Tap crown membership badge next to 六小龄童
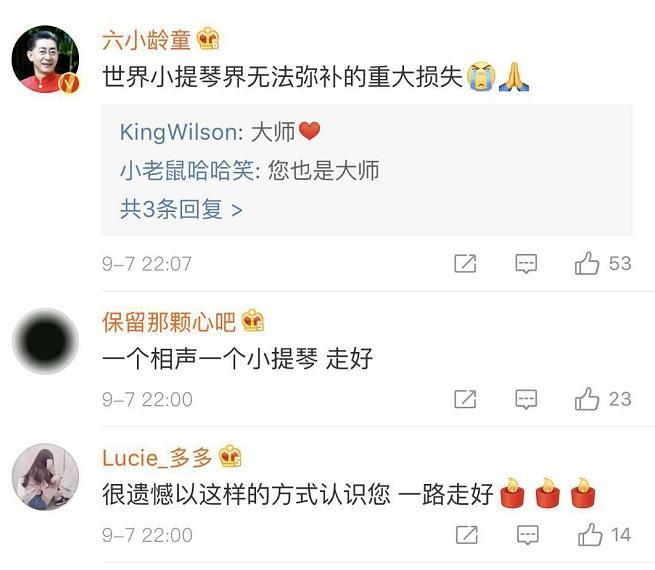 (x=208, y=39)
